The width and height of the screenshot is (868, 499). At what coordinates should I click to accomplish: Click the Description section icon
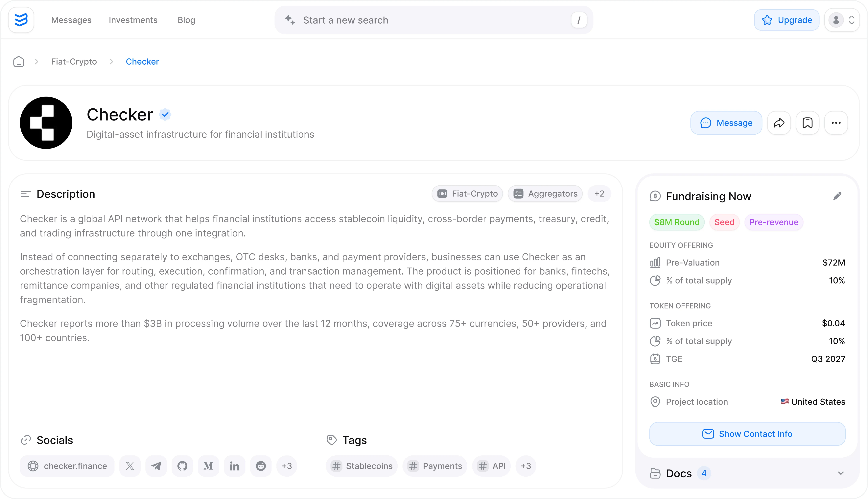click(25, 194)
